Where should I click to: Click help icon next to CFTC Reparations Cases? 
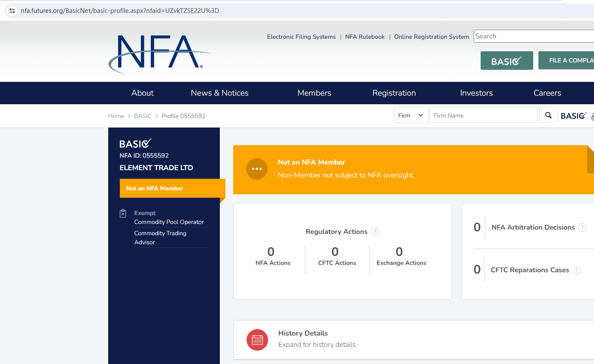coord(577,270)
